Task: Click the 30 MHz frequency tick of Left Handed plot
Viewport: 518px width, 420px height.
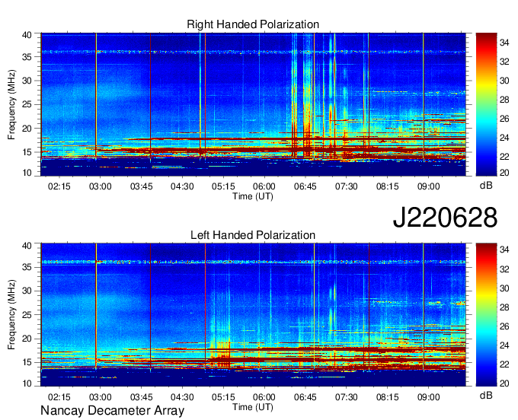Action: tap(27, 291)
